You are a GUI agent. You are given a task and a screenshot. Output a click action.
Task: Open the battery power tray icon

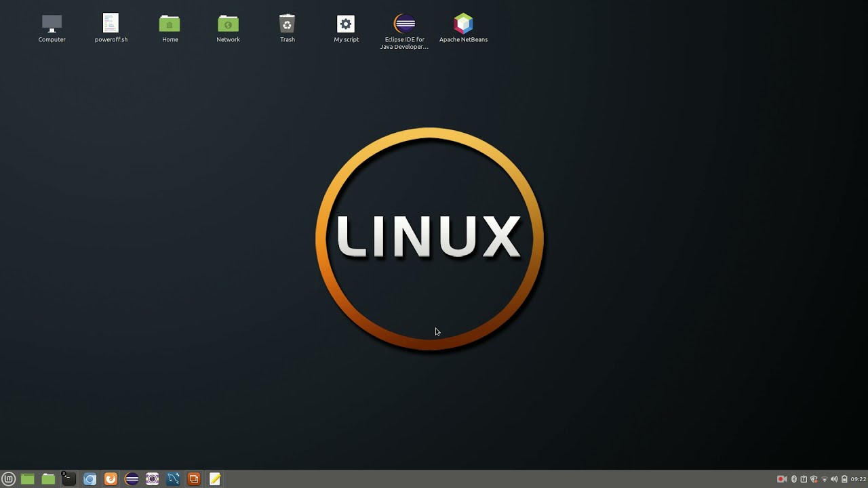[844, 479]
